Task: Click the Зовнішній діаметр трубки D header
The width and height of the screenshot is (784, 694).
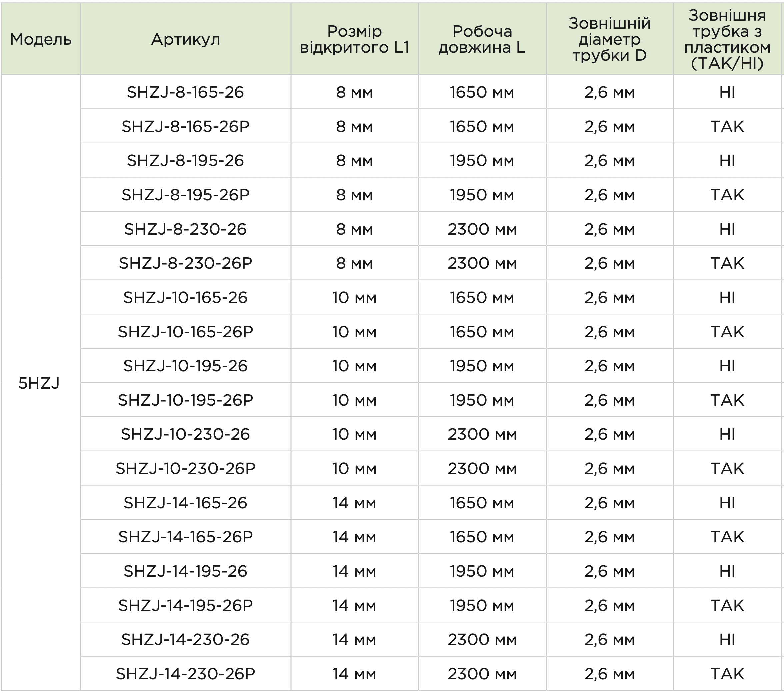Action: (x=609, y=39)
